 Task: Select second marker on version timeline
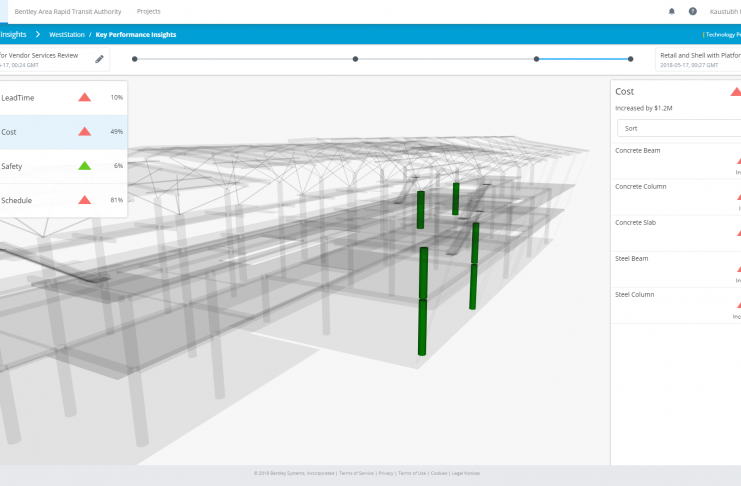[x=356, y=59]
